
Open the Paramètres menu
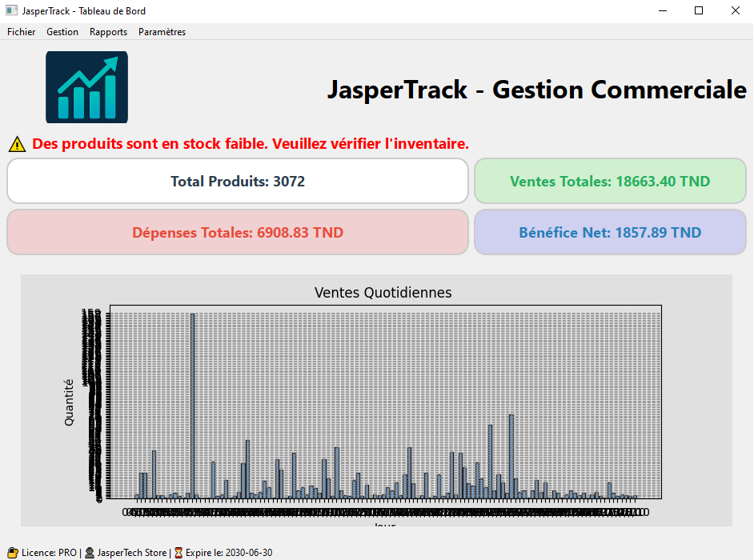(162, 32)
